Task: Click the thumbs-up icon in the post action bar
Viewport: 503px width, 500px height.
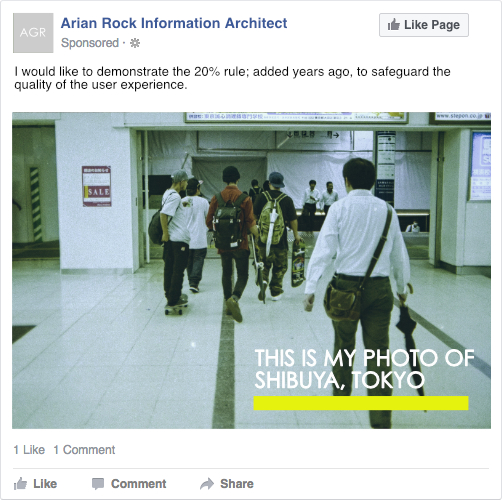Action: [x=20, y=484]
